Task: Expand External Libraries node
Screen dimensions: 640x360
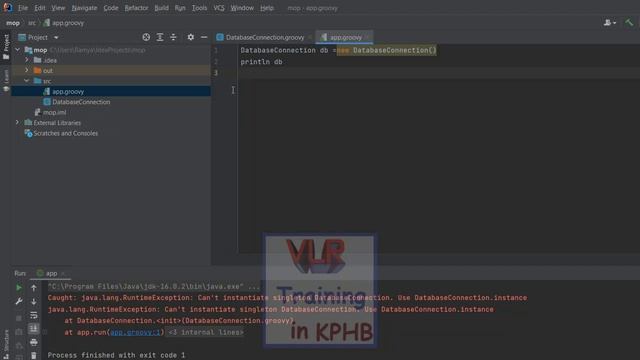Action: (18, 122)
